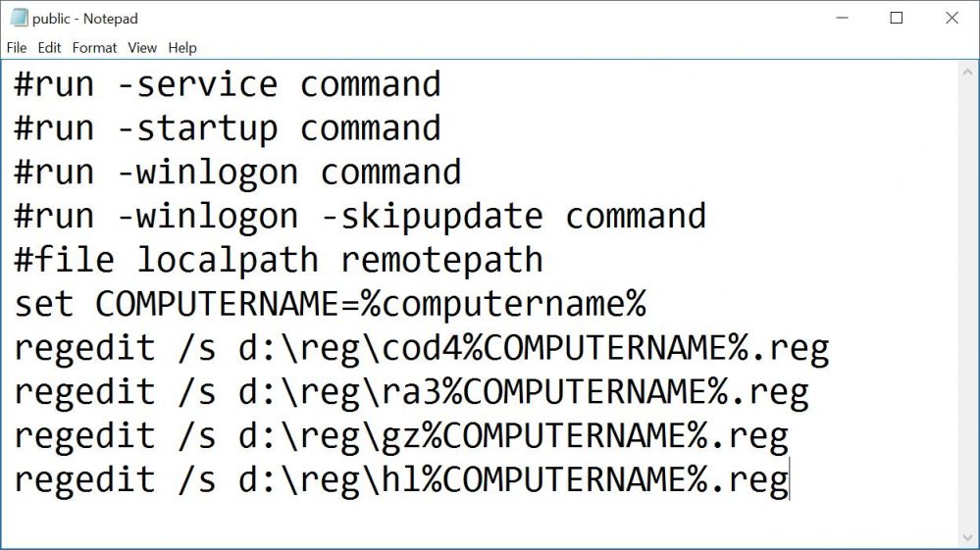The width and height of the screenshot is (980, 550).
Task: Place cursor in the '#run -startup command' line
Action: tap(227, 128)
